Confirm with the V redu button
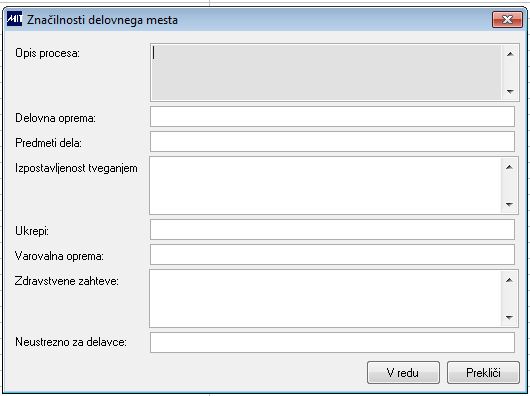The image size is (530, 396). [x=403, y=373]
